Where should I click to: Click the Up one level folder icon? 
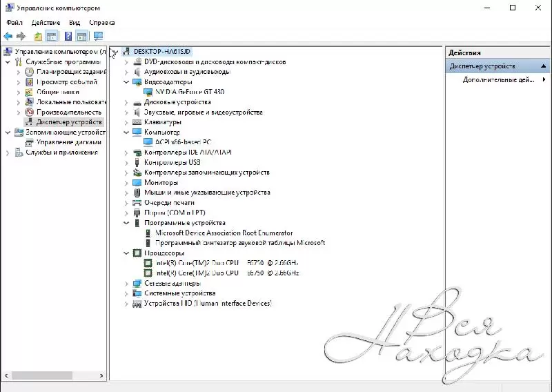coord(38,36)
